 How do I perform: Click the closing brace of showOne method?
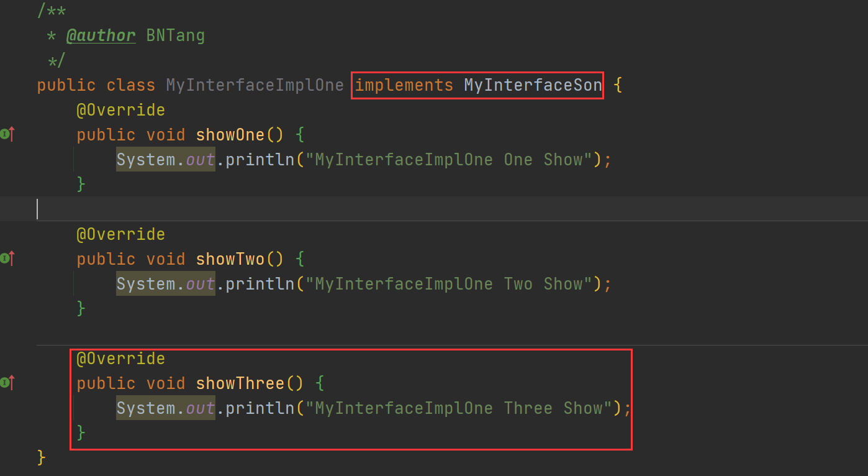point(81,185)
